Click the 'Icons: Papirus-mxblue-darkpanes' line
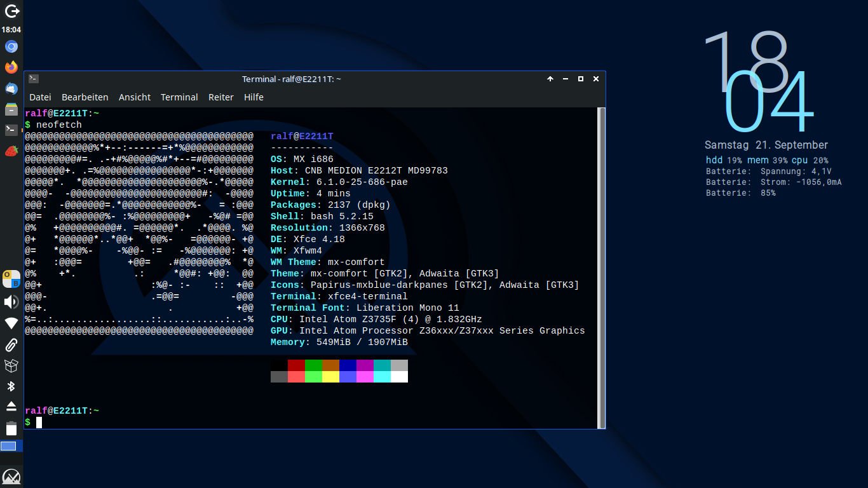 coord(425,285)
